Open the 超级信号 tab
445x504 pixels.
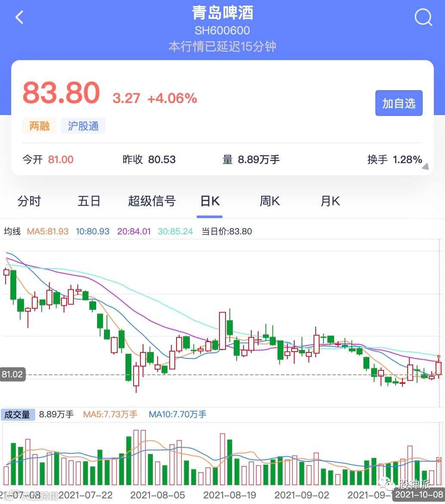152,201
